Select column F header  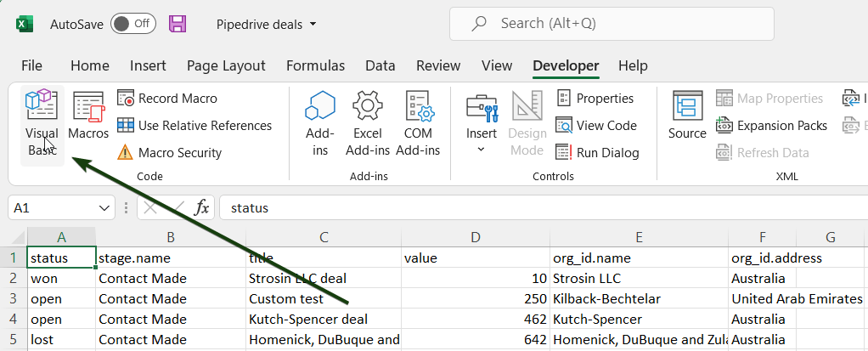(x=763, y=237)
